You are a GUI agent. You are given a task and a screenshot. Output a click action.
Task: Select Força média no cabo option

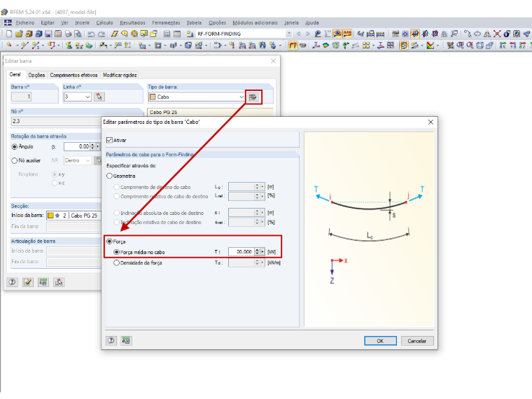click(x=116, y=252)
